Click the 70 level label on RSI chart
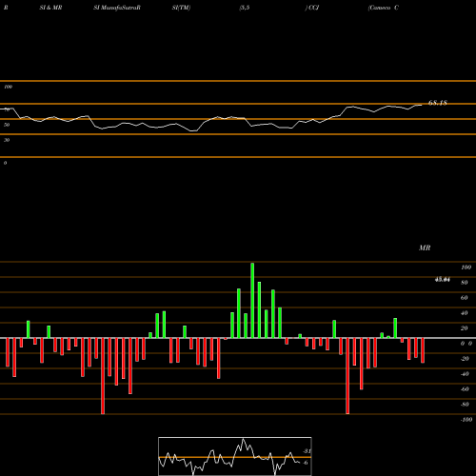The width and height of the screenshot is (476, 476). tap(7, 109)
